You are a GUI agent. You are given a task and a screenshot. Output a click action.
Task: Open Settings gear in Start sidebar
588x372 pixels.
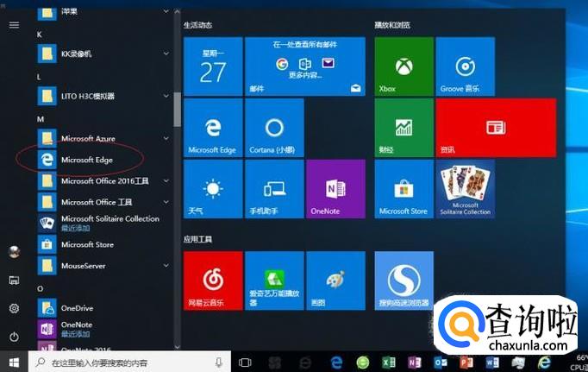14,308
